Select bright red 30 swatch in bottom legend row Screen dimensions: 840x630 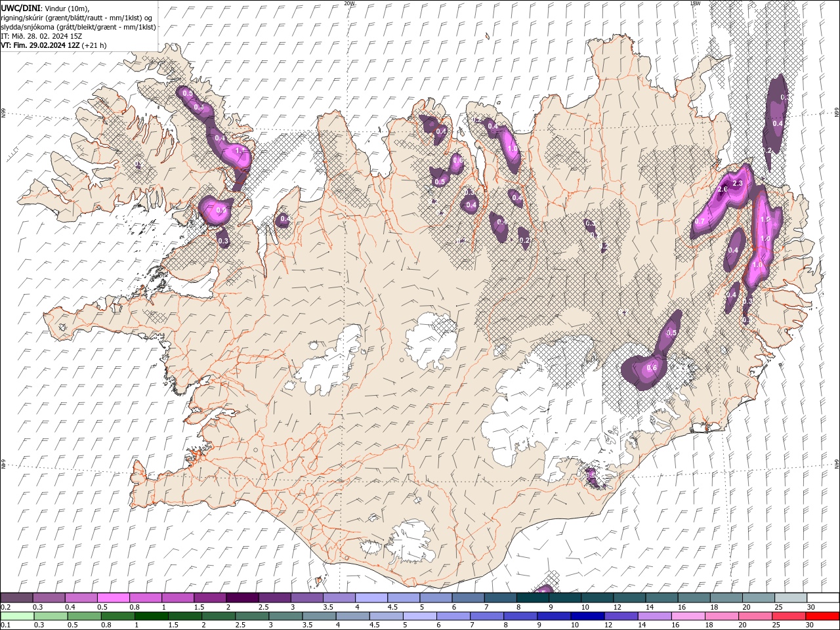pyautogui.click(x=822, y=616)
